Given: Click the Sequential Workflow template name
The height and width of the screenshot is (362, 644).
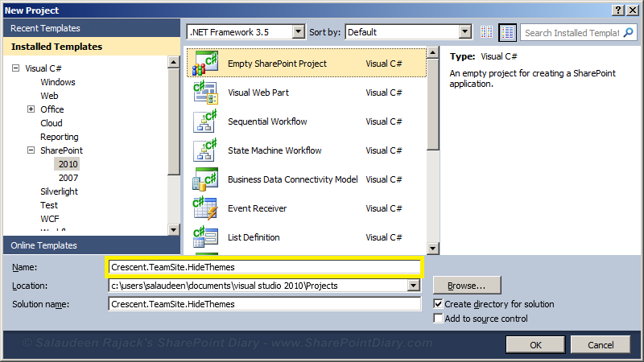Looking at the screenshot, I should point(267,121).
